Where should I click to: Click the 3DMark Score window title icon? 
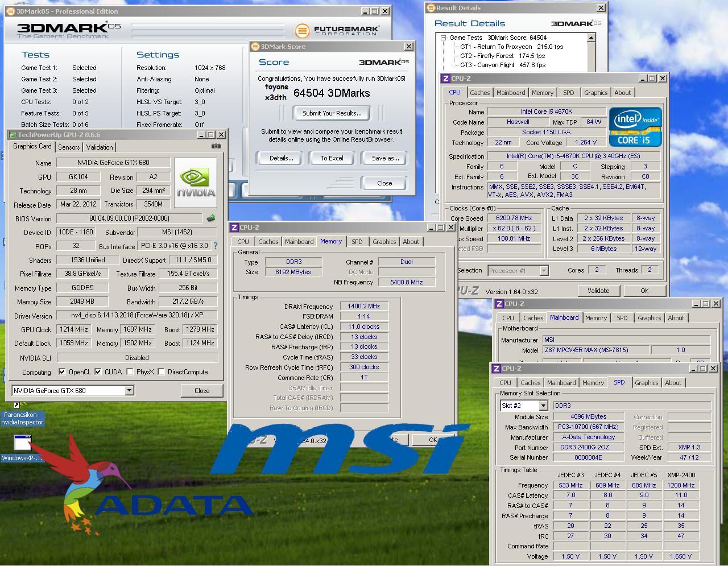pos(255,47)
